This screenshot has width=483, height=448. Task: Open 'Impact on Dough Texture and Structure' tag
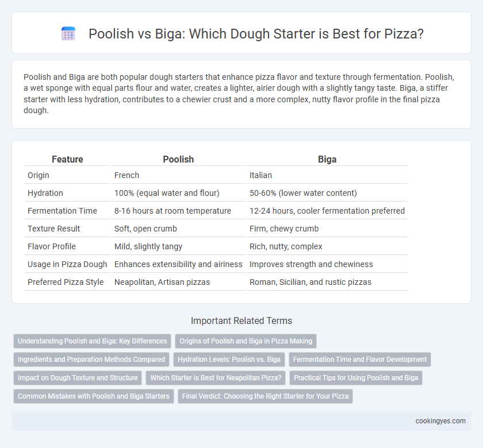tap(78, 378)
